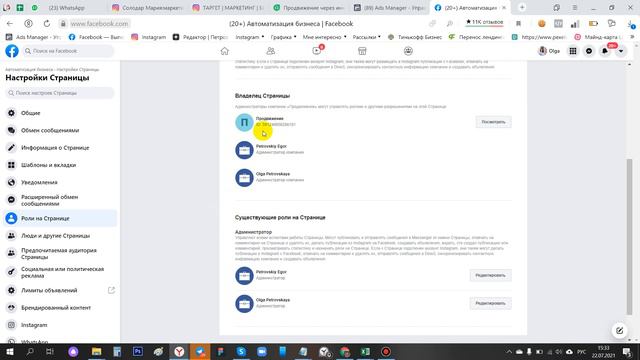Select Роли на Странице section
Viewport: 640px width, 360px height.
click(x=60, y=218)
